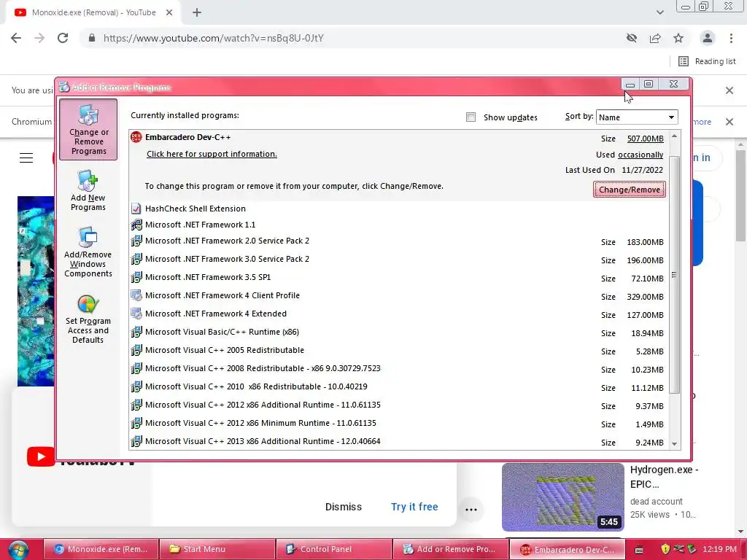Open more options on YouTube TV promo
Image resolution: width=747 pixels, height=560 pixels.
[x=471, y=510]
